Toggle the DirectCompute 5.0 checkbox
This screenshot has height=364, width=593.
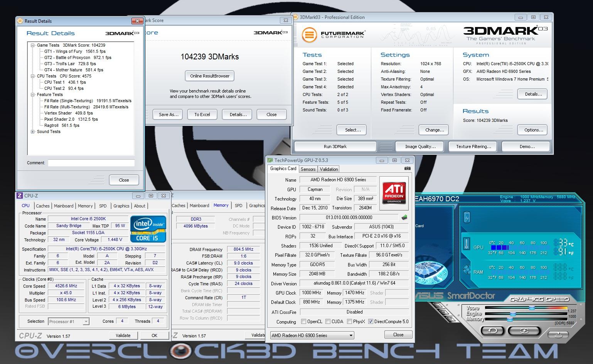point(371,321)
